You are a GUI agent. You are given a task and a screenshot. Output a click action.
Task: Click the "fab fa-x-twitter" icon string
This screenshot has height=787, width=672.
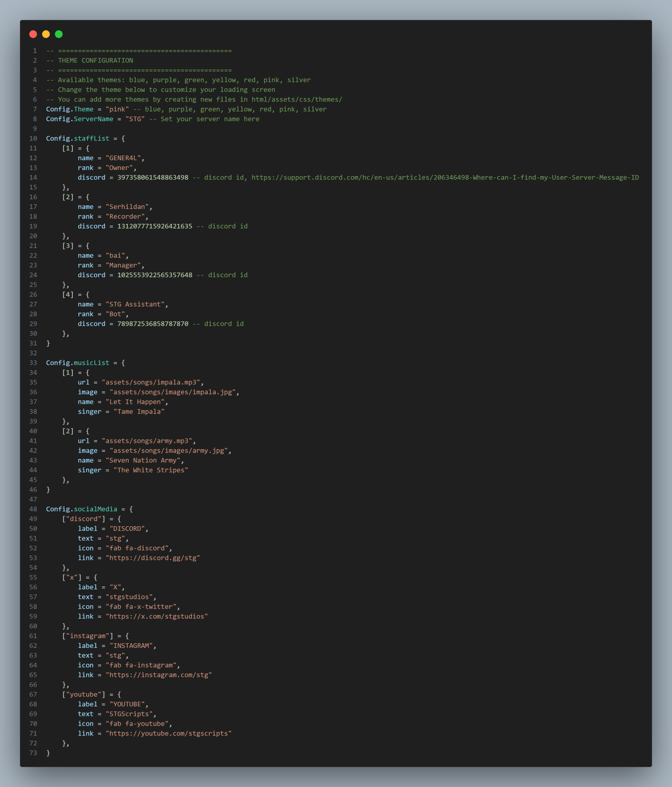click(x=141, y=607)
